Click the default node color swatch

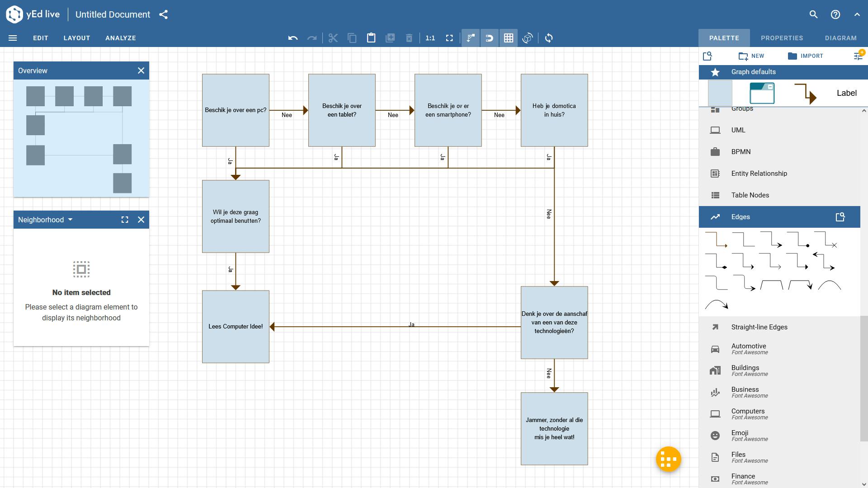coord(720,93)
